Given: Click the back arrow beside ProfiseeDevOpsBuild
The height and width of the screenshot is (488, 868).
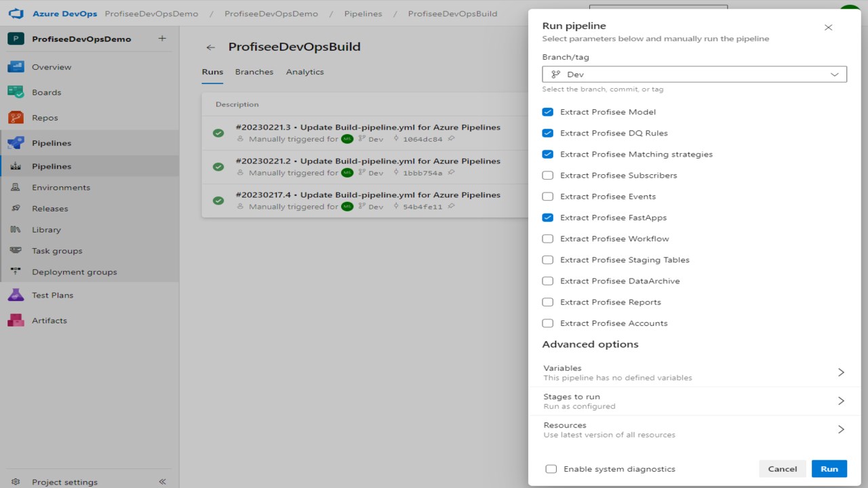Looking at the screenshot, I should 211,47.
